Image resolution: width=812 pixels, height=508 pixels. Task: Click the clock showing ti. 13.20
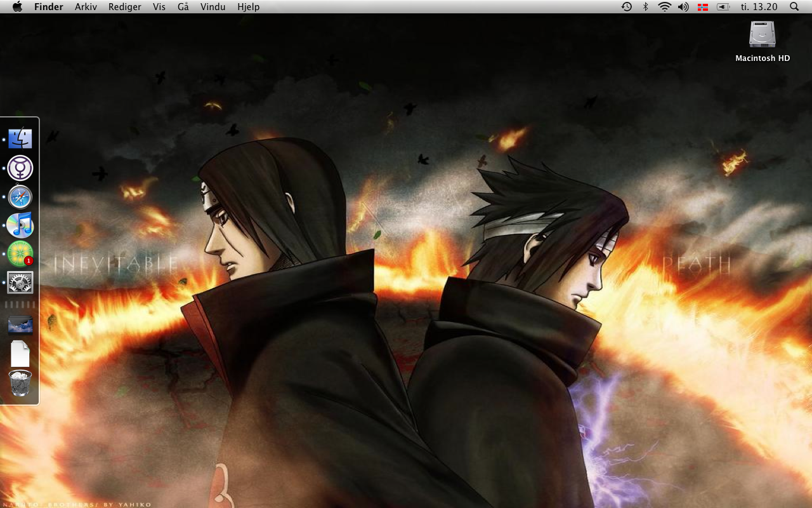(x=759, y=7)
